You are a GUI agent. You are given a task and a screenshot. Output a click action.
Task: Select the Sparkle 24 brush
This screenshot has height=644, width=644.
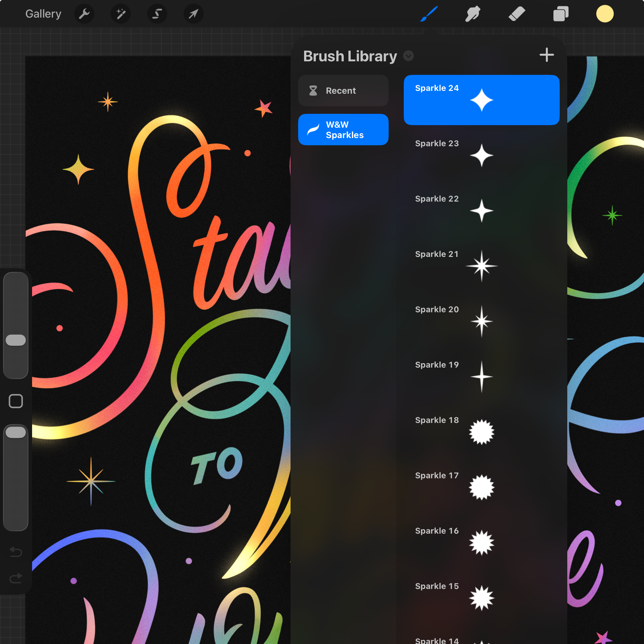(x=481, y=100)
